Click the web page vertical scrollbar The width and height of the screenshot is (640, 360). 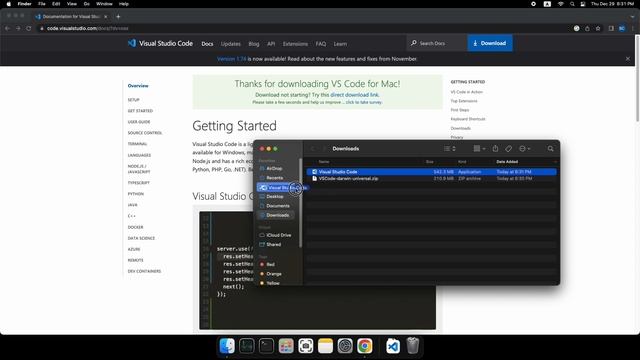(637, 78)
